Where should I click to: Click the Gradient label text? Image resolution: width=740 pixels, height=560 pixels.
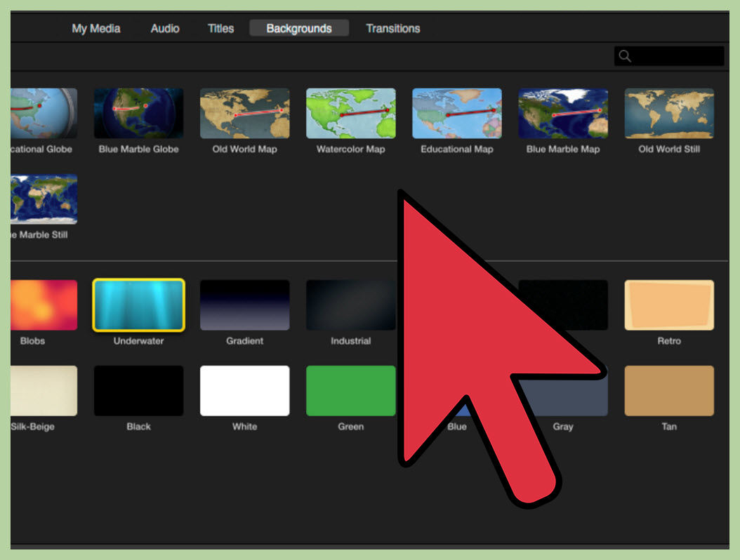(244, 340)
